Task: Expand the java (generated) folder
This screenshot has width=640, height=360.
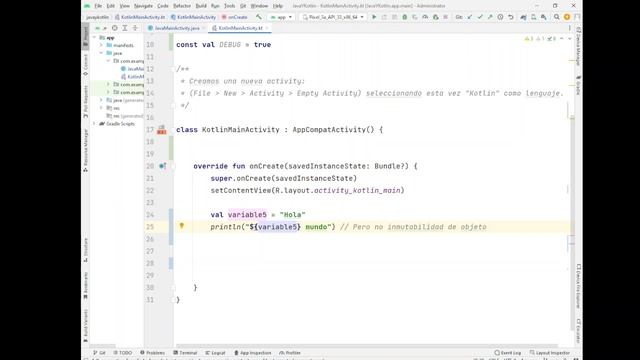Action: coord(101,100)
